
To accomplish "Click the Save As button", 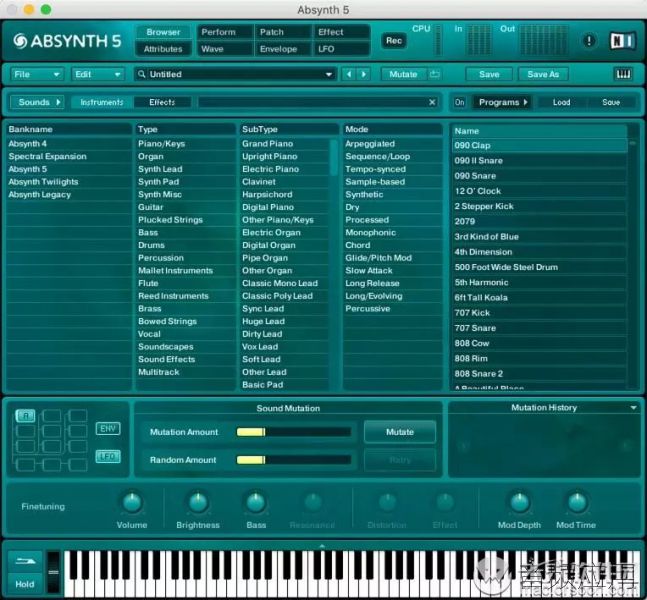I will (543, 74).
